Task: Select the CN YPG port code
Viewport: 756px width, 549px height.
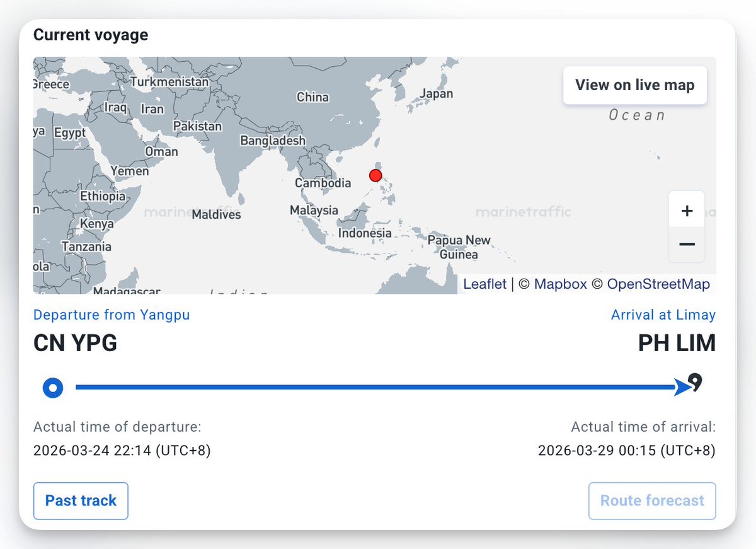Action: click(75, 344)
